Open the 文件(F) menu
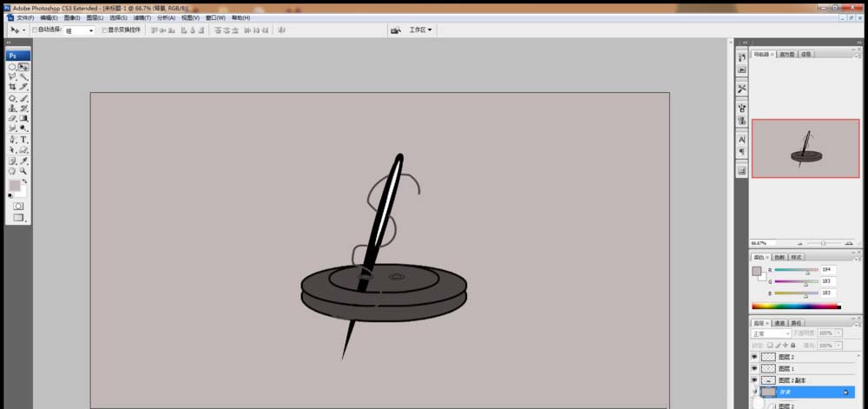 pyautogui.click(x=25, y=17)
